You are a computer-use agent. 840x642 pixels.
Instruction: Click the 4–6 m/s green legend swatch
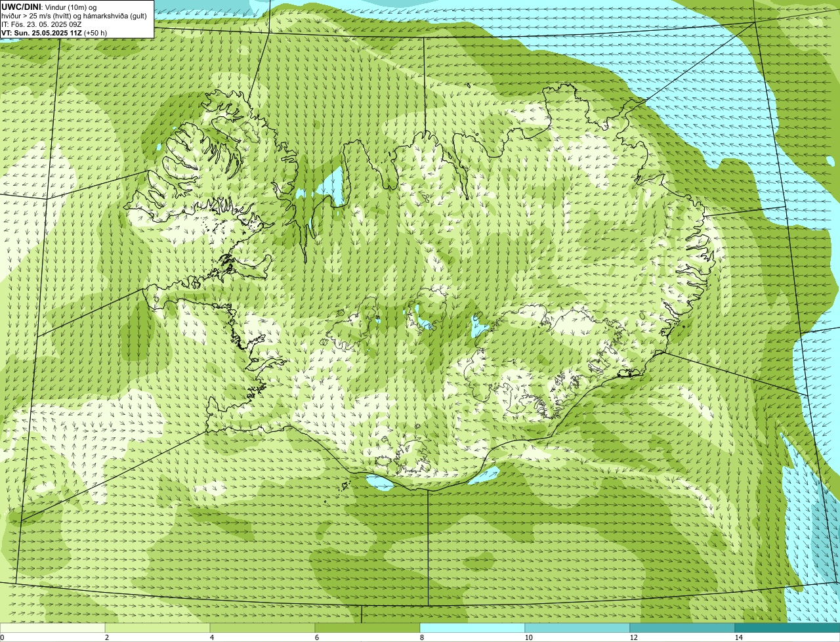click(x=262, y=628)
